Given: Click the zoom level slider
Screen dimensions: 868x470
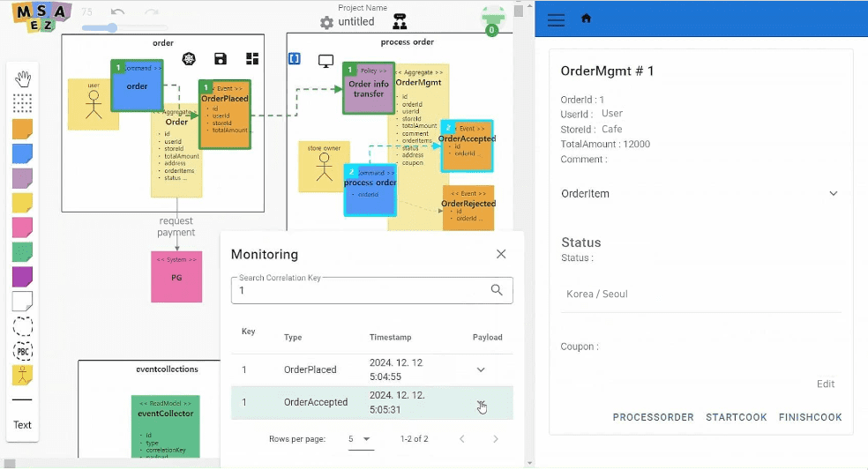Looking at the screenshot, I should click(x=111, y=28).
